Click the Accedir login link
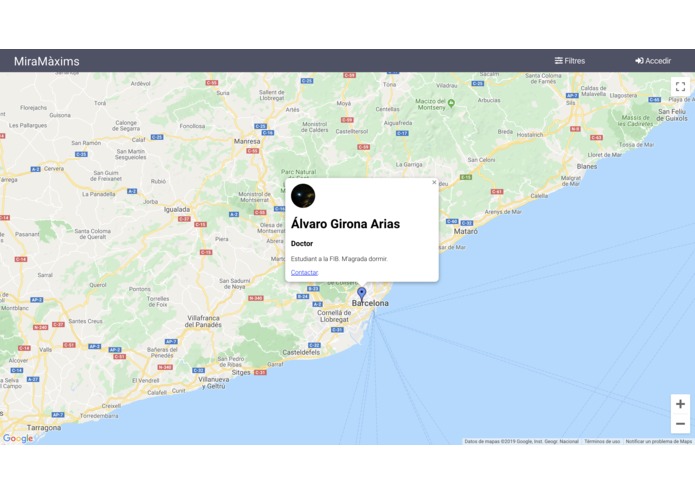 (653, 61)
